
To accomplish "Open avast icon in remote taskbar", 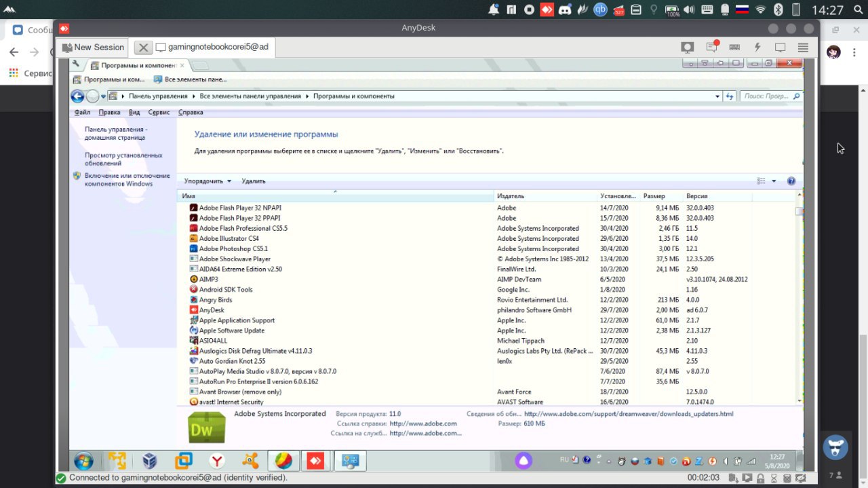I will (x=250, y=462).
